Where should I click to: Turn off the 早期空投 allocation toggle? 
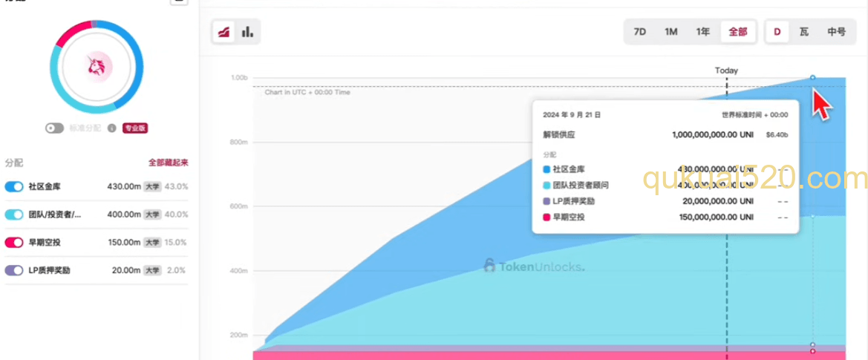click(x=14, y=242)
